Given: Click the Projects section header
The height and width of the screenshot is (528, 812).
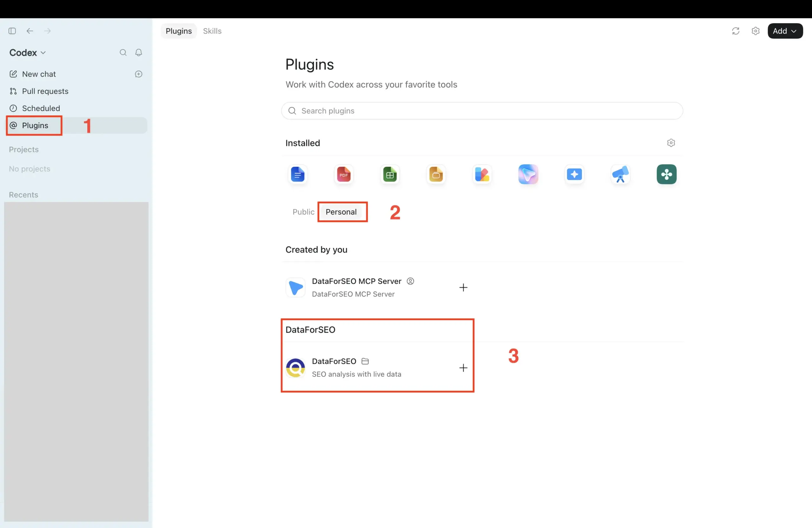Looking at the screenshot, I should (24, 149).
